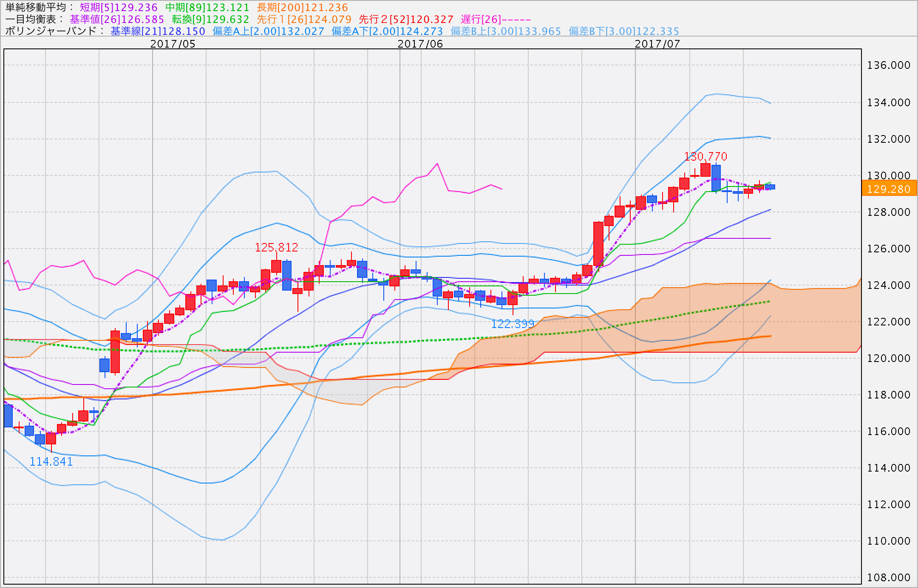918x588 pixels.
Task: Click the 126.000 price axis label
Action: [889, 249]
